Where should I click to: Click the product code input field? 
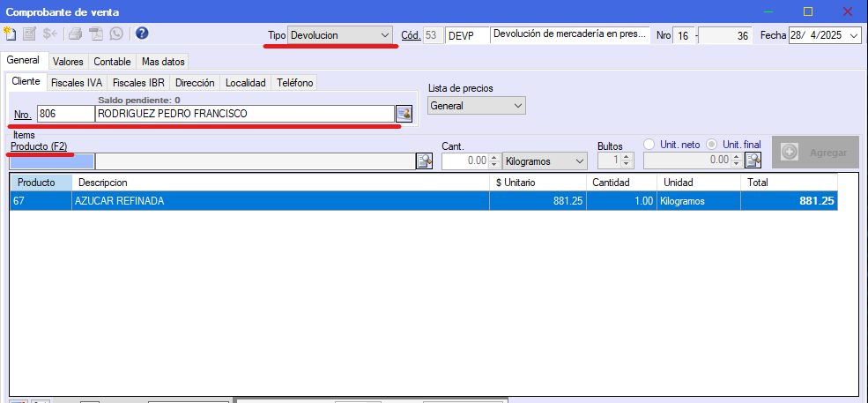(x=52, y=160)
